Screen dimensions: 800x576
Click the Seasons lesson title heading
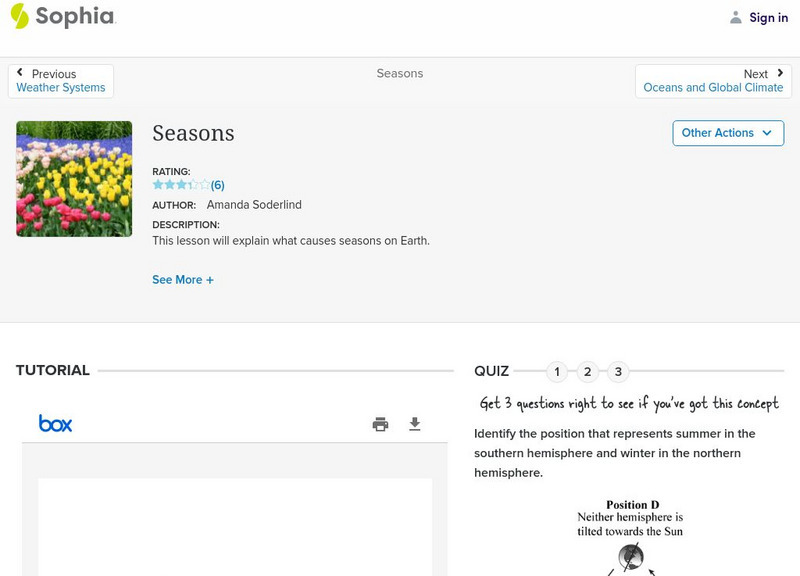click(193, 134)
